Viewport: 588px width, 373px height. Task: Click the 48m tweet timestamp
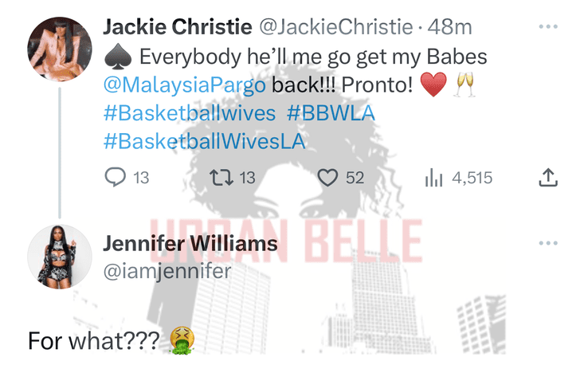point(449,27)
